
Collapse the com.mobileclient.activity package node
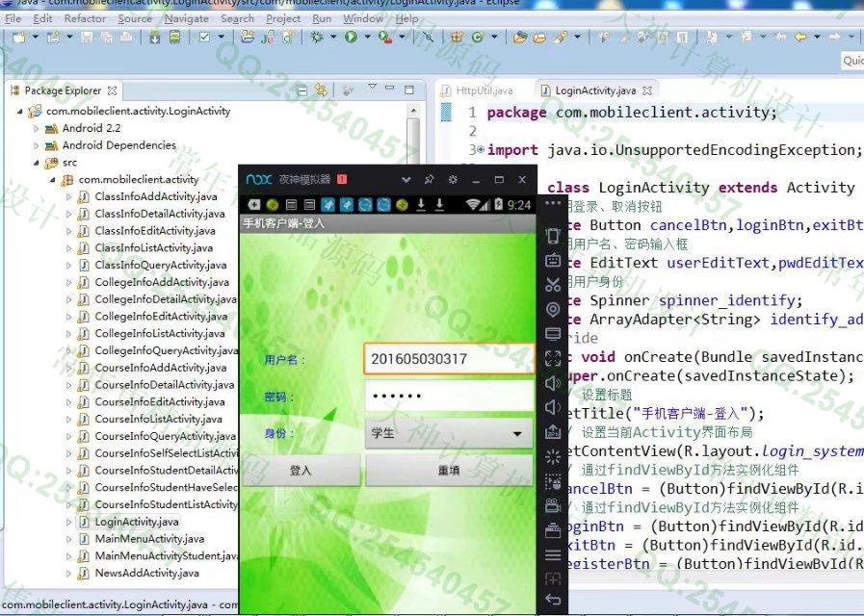54,180
